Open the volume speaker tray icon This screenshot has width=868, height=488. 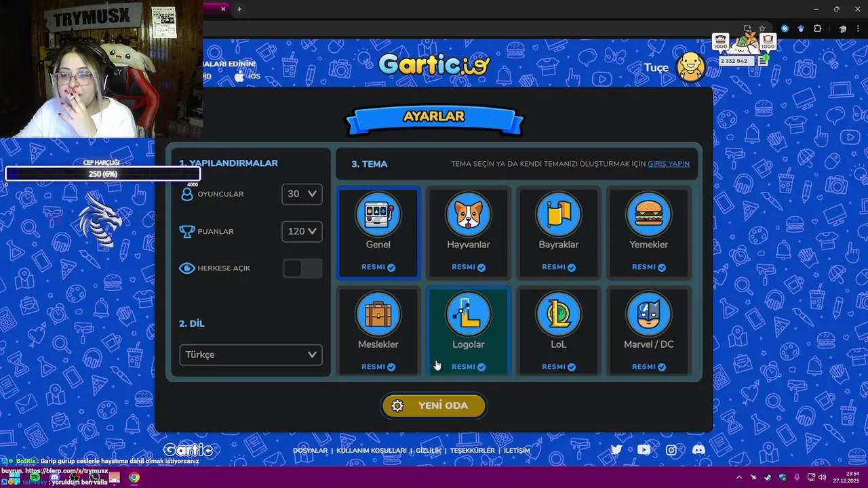point(823,477)
